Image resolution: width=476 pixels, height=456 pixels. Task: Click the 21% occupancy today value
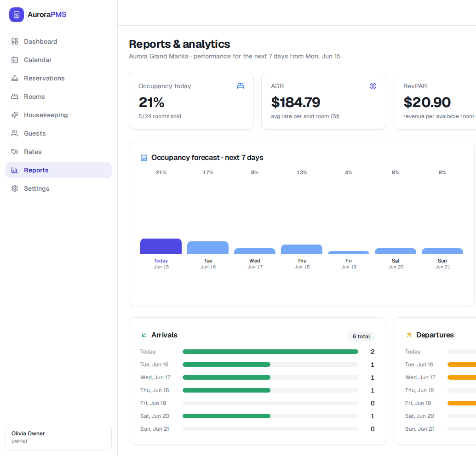151,102
